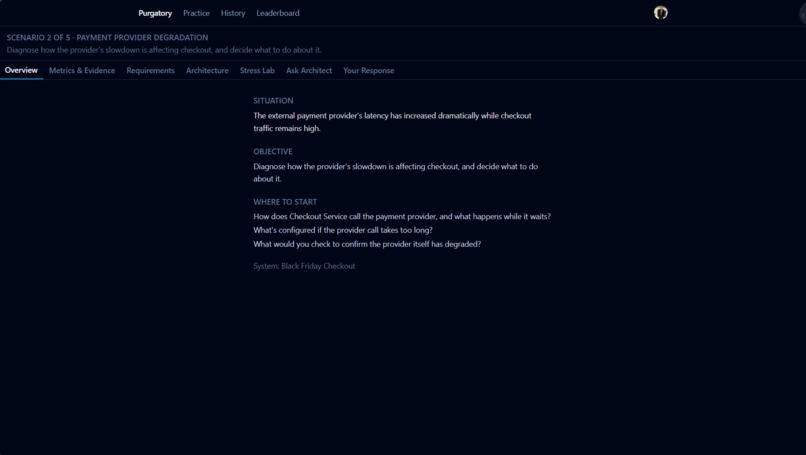Click the SITUATION heading

(x=273, y=101)
